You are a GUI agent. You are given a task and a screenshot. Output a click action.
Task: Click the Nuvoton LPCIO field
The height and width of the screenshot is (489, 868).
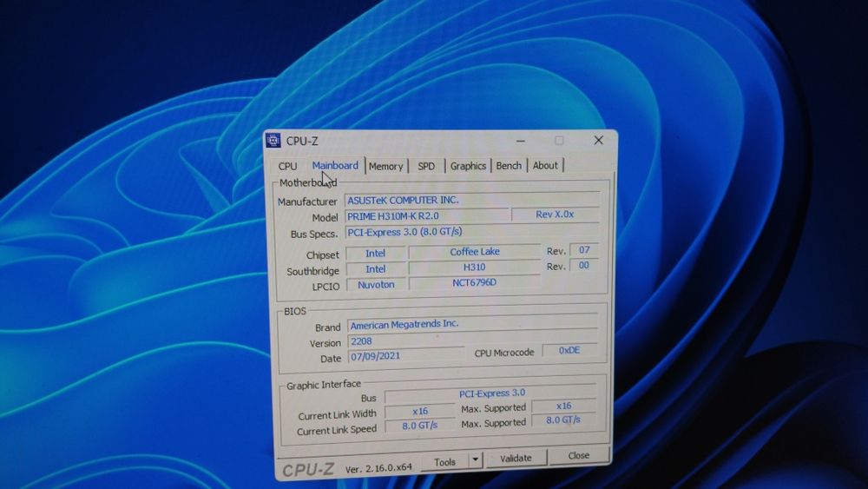(376, 285)
